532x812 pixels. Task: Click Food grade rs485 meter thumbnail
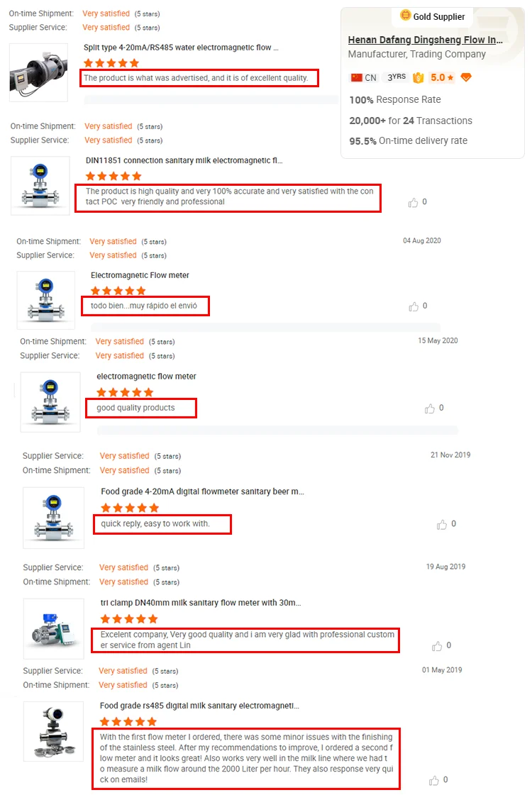[x=53, y=732]
